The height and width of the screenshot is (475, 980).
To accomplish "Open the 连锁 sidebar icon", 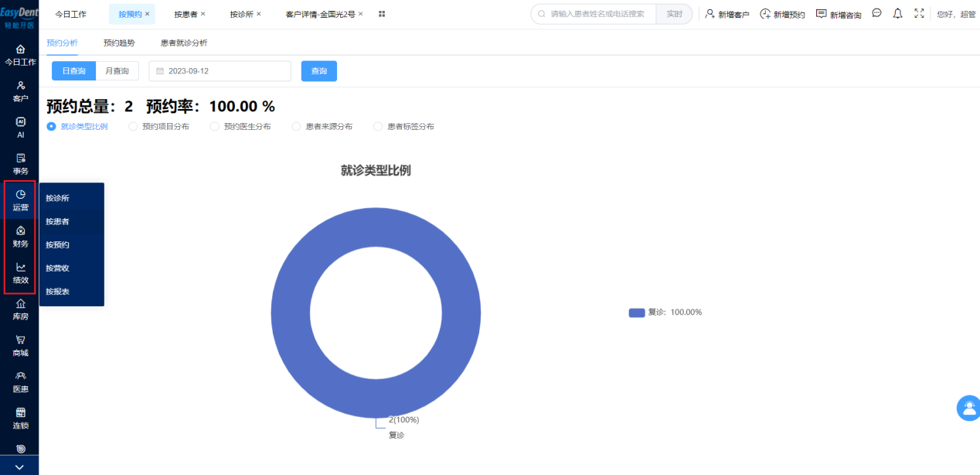I will click(20, 412).
